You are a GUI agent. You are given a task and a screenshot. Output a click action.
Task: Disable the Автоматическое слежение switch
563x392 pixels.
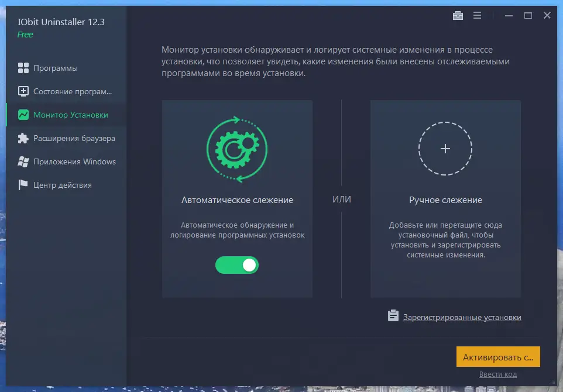pyautogui.click(x=236, y=265)
